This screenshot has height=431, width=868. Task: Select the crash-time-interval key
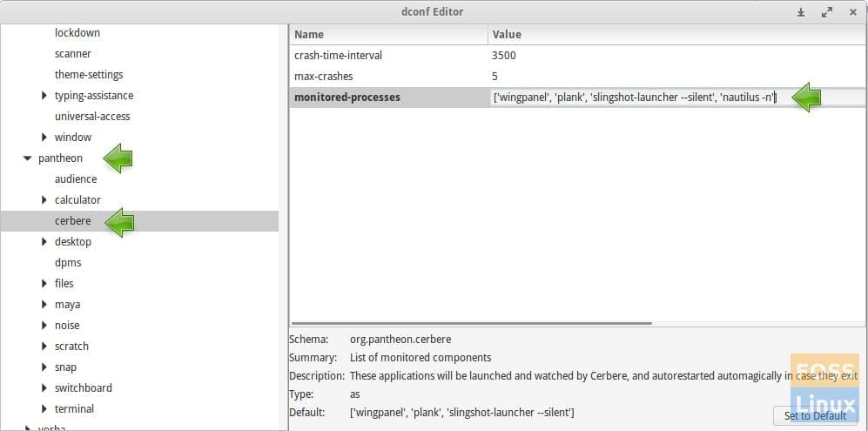coord(338,56)
